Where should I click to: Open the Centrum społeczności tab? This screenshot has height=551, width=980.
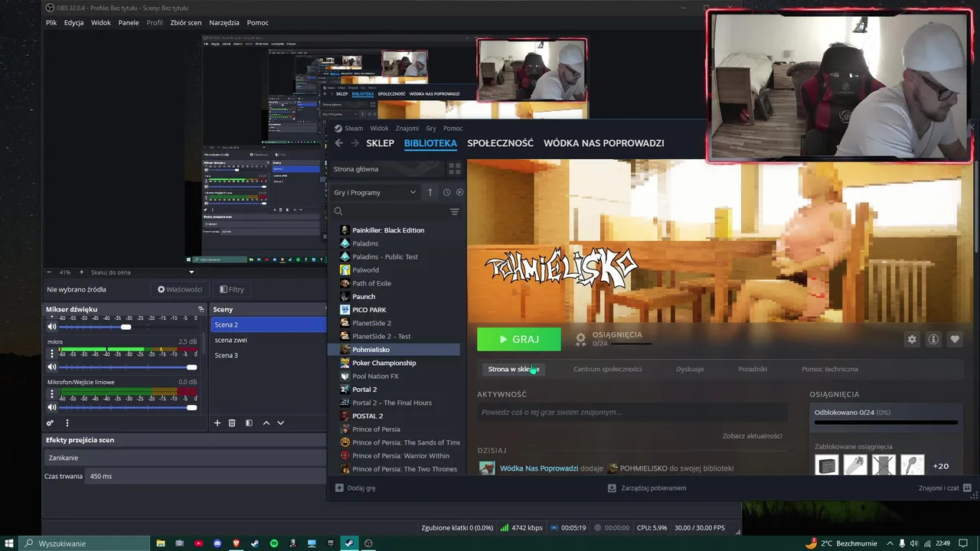[607, 369]
